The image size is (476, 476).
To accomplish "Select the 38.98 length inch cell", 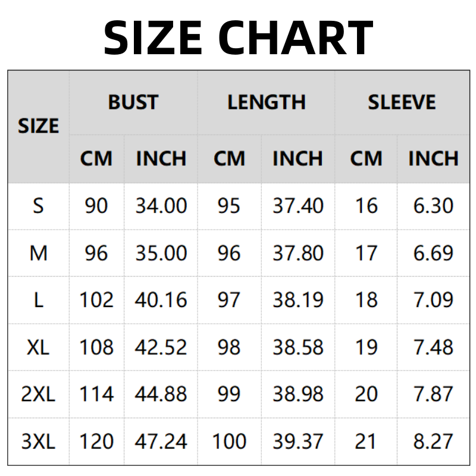I will pyautogui.click(x=298, y=394).
